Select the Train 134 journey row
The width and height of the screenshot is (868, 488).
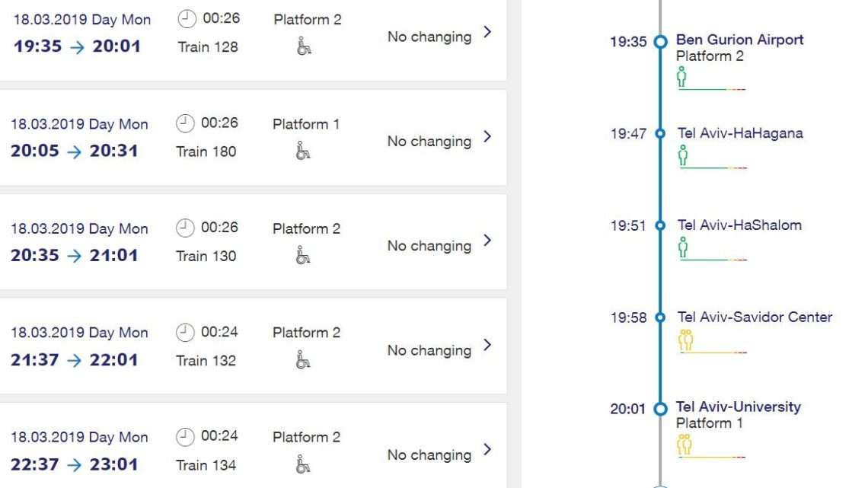253,446
